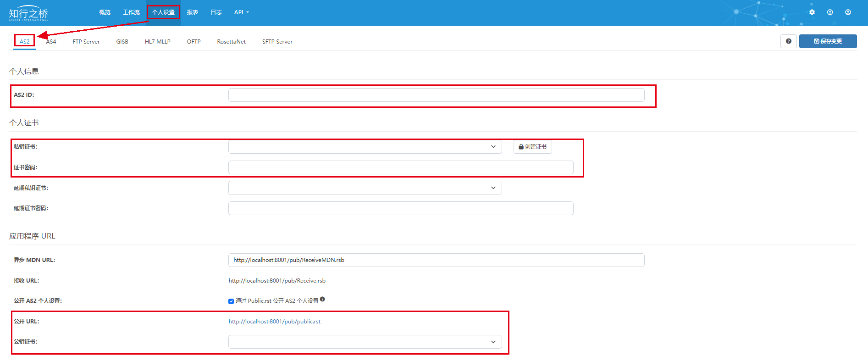Open the 日志 menu
The height and width of the screenshot is (356, 868).
[216, 12]
